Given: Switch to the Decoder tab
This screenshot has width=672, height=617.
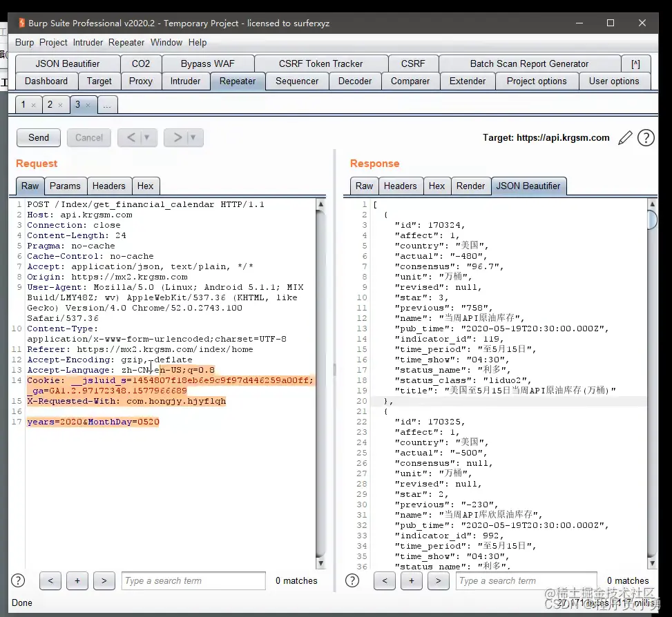Looking at the screenshot, I should 355,81.
